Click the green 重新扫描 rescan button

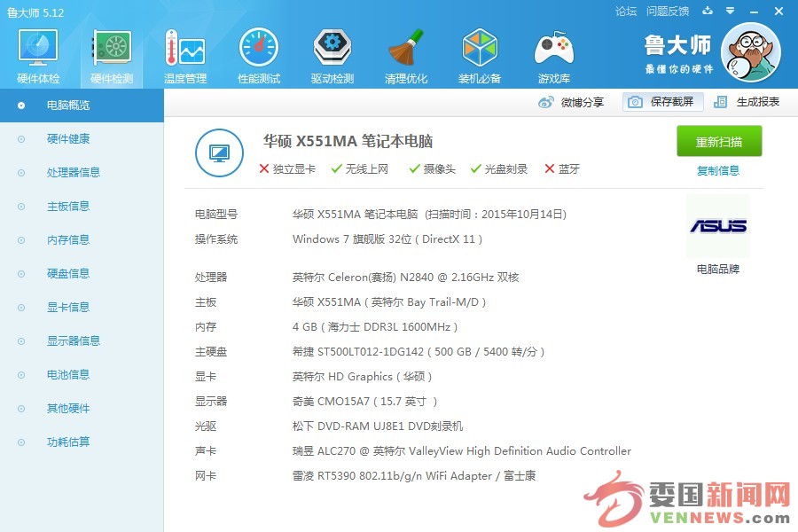(x=719, y=141)
